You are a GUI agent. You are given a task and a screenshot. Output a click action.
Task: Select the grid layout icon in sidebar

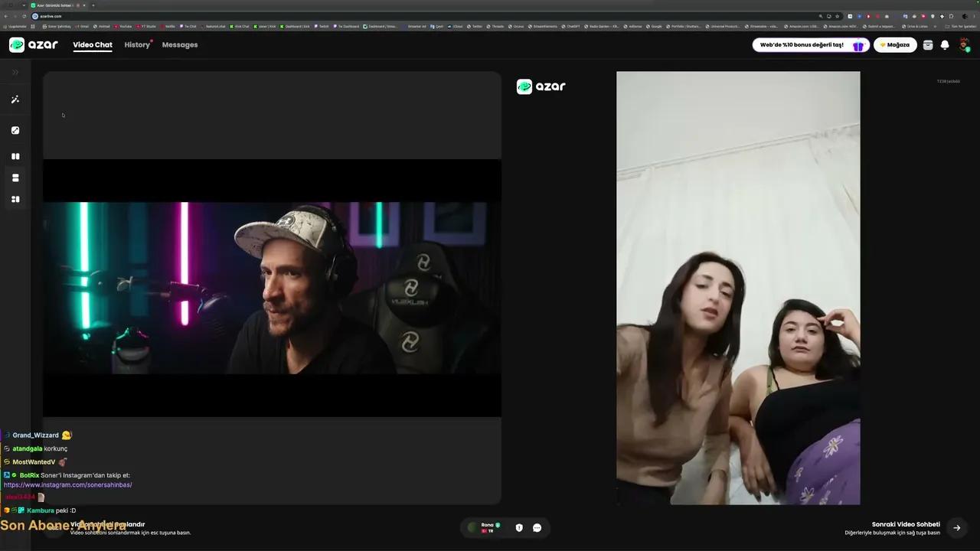(15, 199)
